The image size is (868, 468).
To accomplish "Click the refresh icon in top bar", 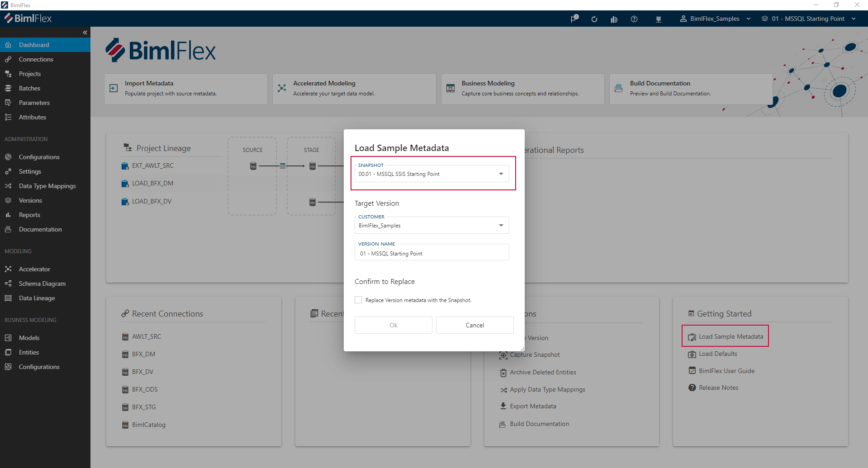I will (x=594, y=19).
